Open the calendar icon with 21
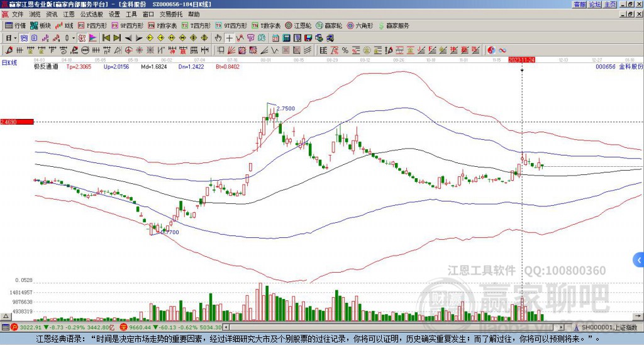This screenshot has height=345, width=644. click(x=275, y=38)
